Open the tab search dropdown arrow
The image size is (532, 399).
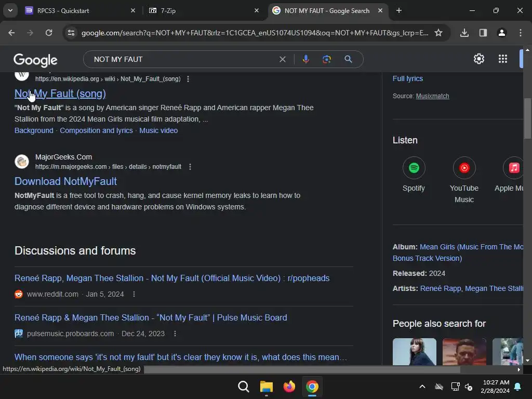[x=10, y=10]
